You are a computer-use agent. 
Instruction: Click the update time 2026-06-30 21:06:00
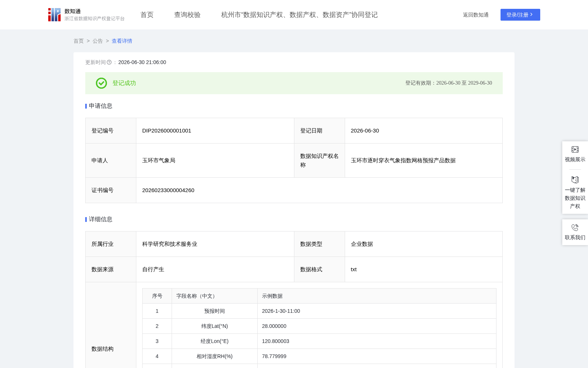(142, 62)
